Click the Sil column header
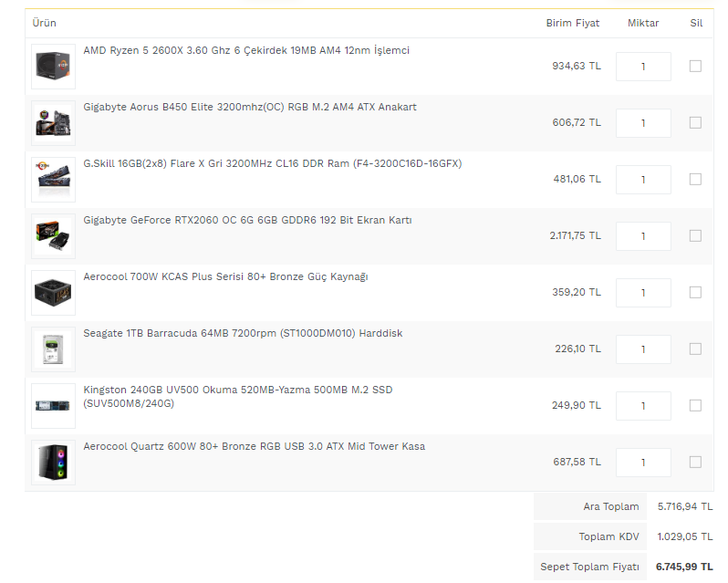The image size is (728, 583). (x=695, y=23)
